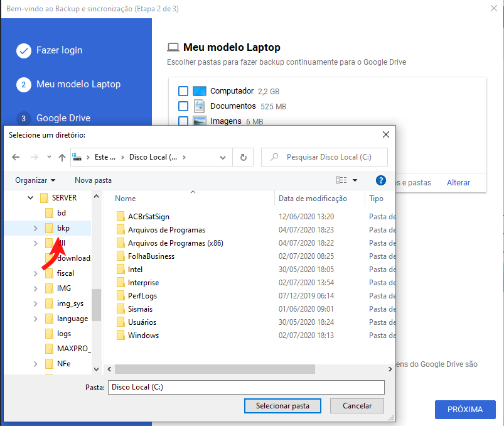
Task: Click the Usuários folder
Action: (143, 322)
